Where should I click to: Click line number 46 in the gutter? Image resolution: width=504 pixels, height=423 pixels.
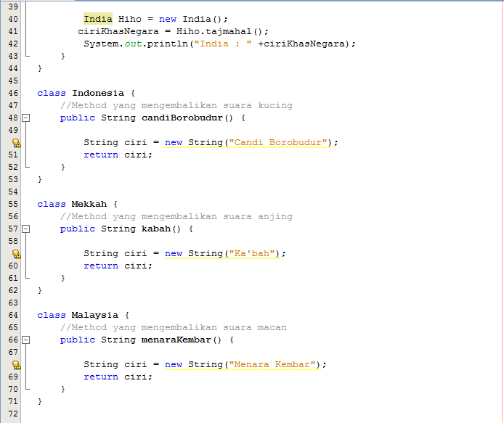tap(13, 93)
